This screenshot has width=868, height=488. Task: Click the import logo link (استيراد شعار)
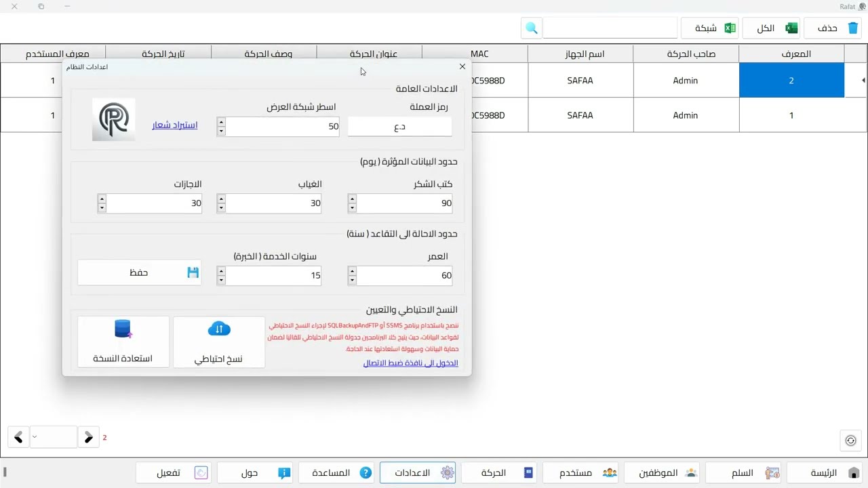tap(175, 125)
